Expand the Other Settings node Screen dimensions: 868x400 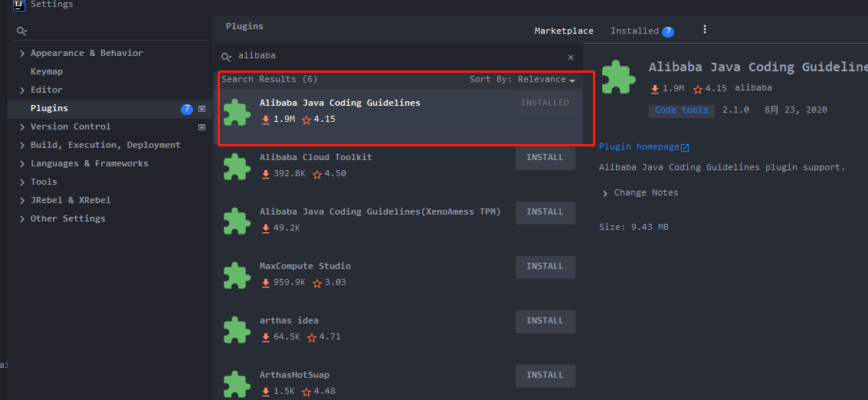pos(22,219)
